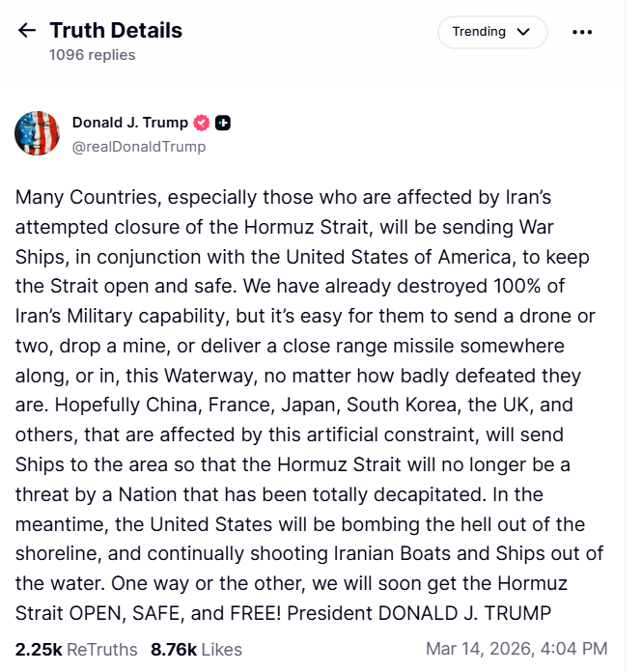
Task: Expand the chevron in the Trending pill
Action: 524,32
